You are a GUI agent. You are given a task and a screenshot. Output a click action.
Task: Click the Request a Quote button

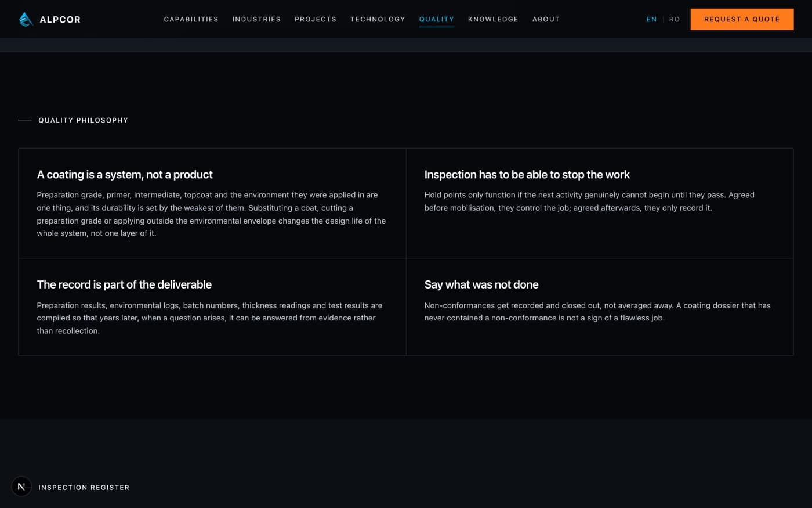point(742,19)
